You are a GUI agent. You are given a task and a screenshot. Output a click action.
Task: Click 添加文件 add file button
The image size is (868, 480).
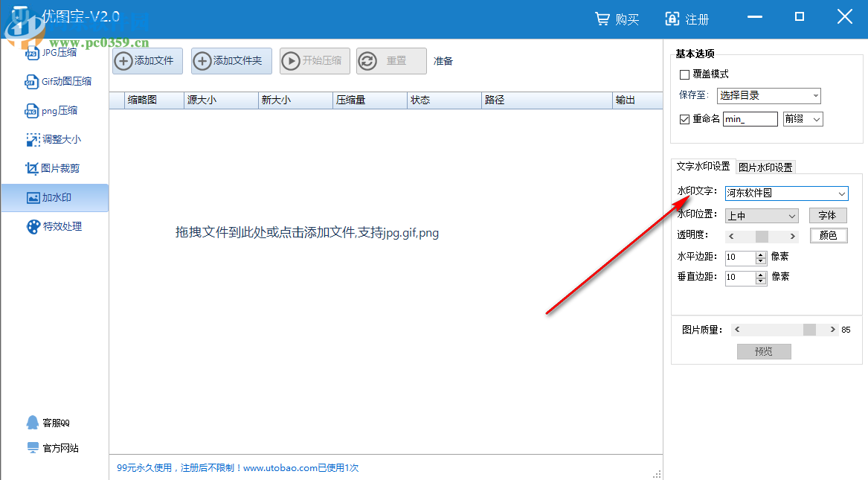[147, 61]
